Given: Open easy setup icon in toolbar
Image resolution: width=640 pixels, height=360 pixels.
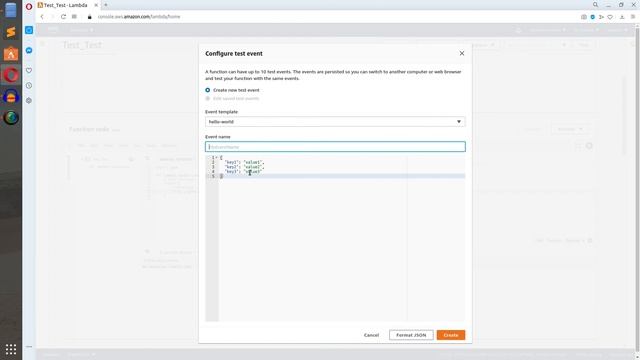Looking at the screenshot, I should [x=633, y=17].
